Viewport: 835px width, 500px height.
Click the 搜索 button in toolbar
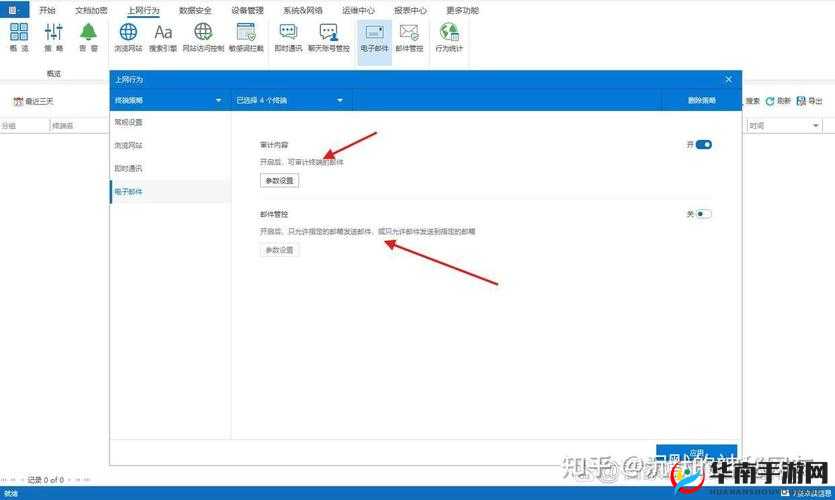[752, 101]
